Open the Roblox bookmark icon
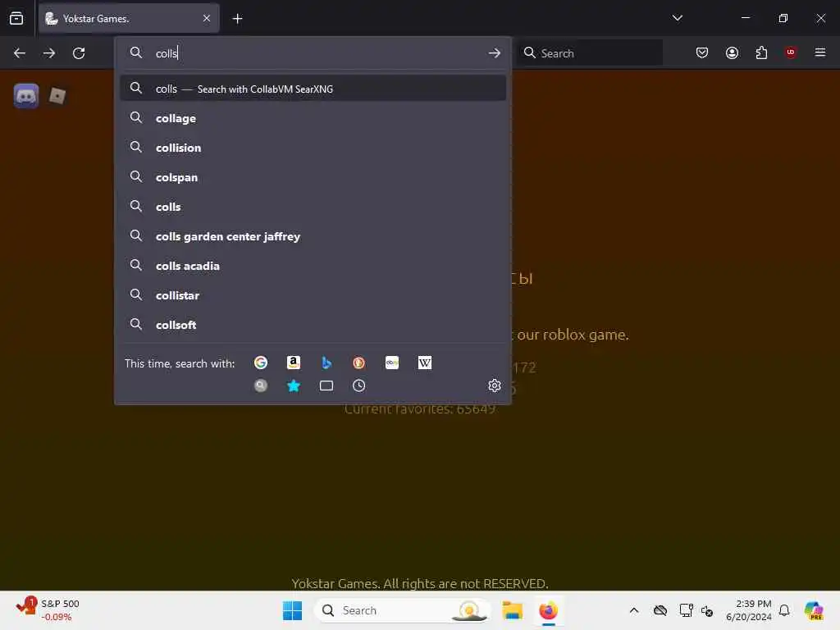 [x=57, y=96]
